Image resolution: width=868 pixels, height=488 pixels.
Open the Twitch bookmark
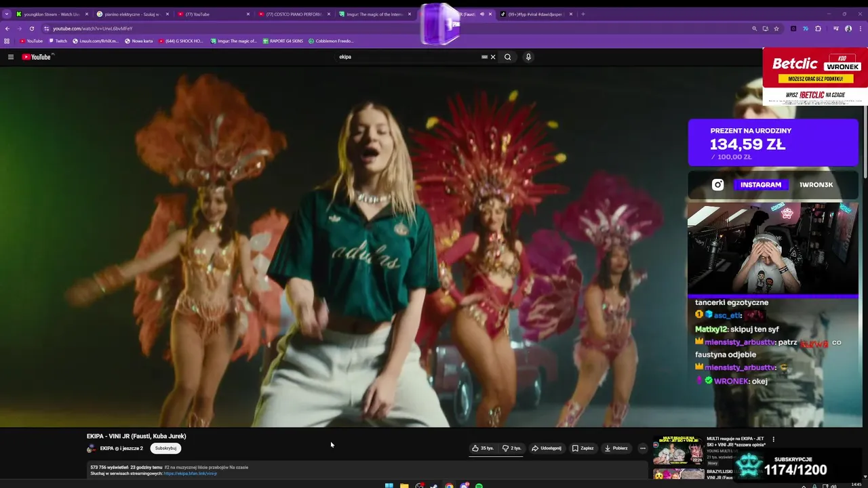click(x=58, y=41)
